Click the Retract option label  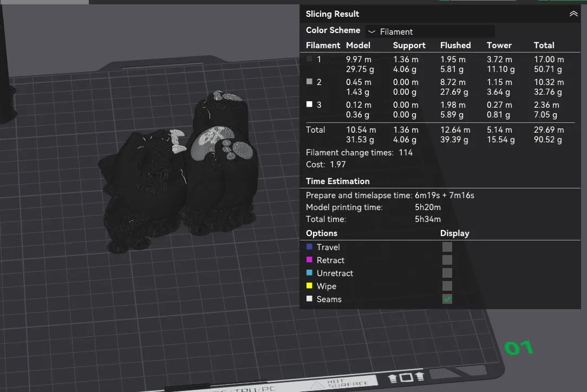pyautogui.click(x=330, y=260)
